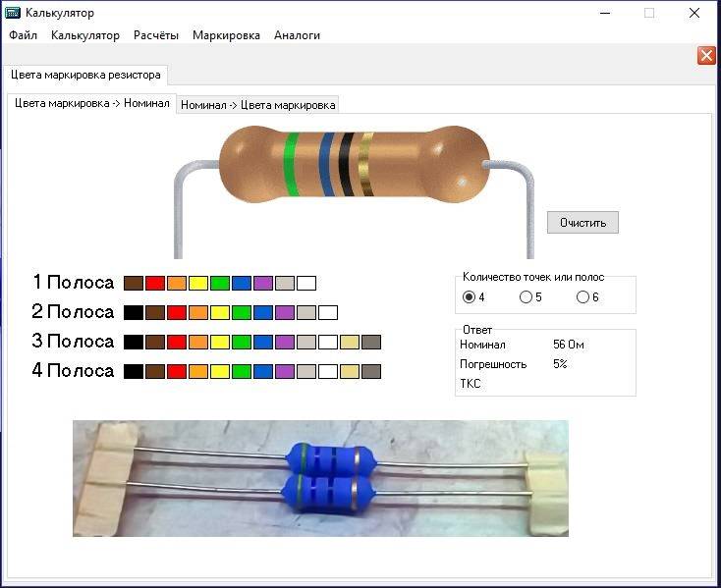Select dark silver tolerance in 4 Полоса
The height and width of the screenshot is (588, 721).
pyautogui.click(x=371, y=371)
